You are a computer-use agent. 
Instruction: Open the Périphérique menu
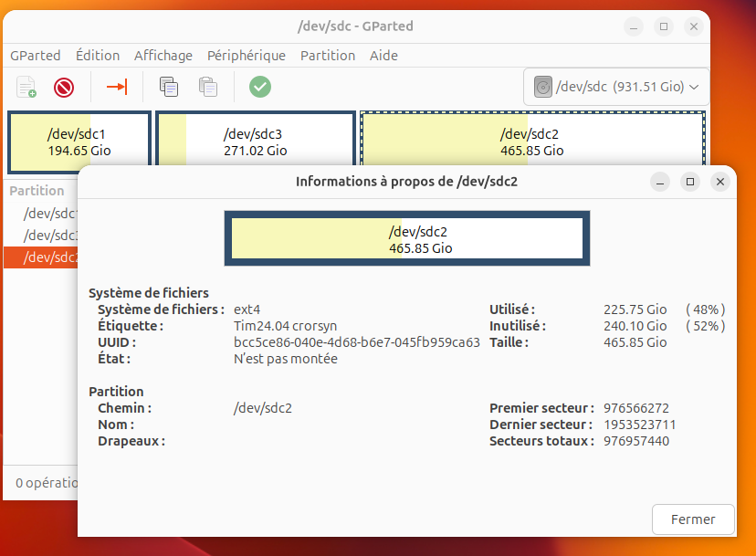pos(246,56)
